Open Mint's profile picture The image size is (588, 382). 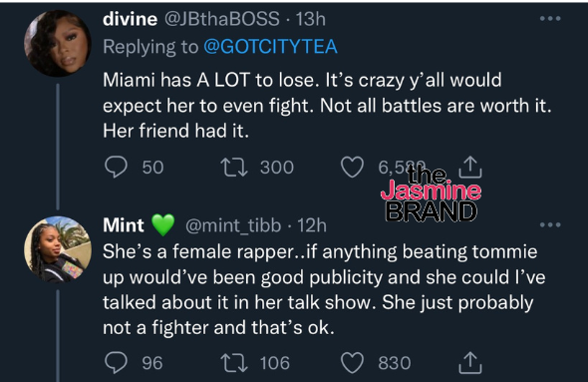[x=58, y=249]
